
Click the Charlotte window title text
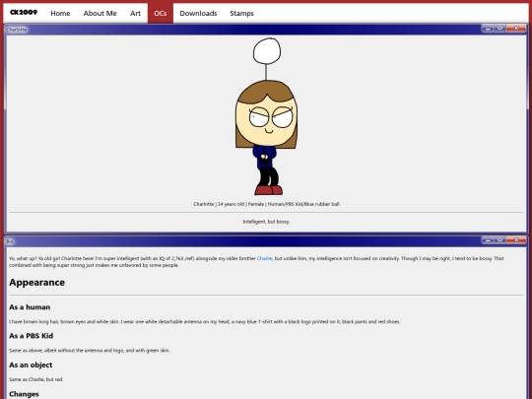(17, 30)
